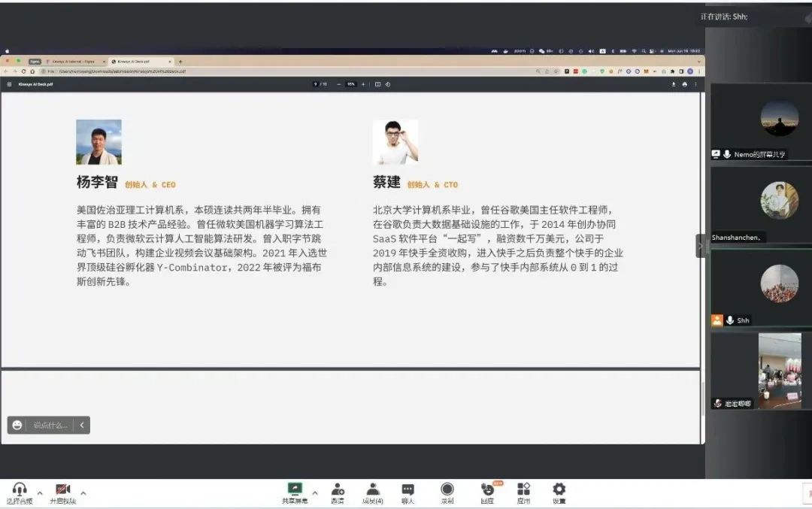The image size is (812, 509).
Task: Print the PDF using the printer icon
Action: click(x=685, y=84)
